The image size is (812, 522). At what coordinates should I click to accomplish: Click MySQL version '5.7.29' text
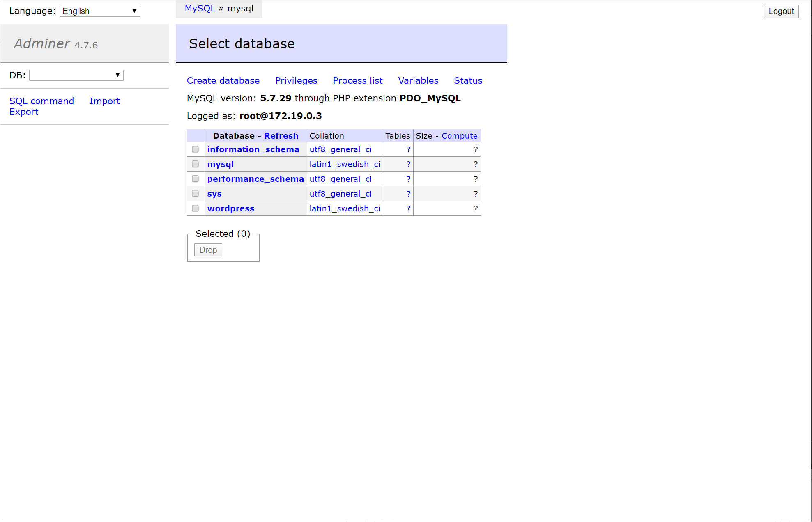(x=276, y=98)
